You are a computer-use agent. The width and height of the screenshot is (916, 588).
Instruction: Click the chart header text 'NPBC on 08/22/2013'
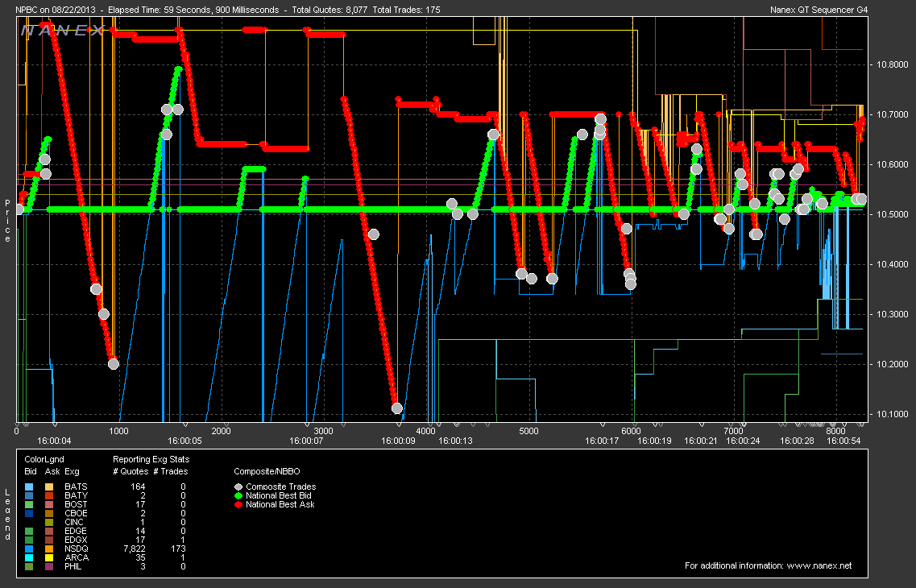coord(56,10)
